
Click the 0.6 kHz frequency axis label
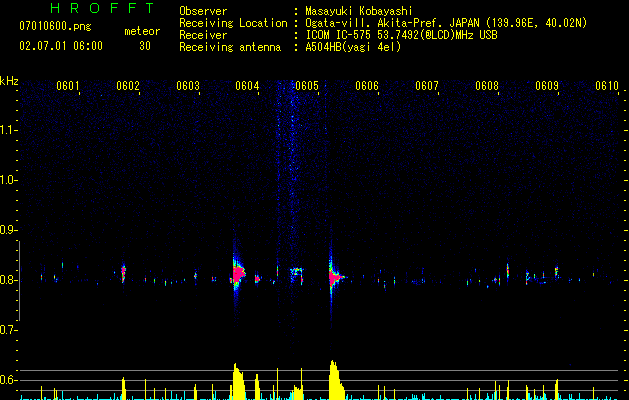click(8, 380)
